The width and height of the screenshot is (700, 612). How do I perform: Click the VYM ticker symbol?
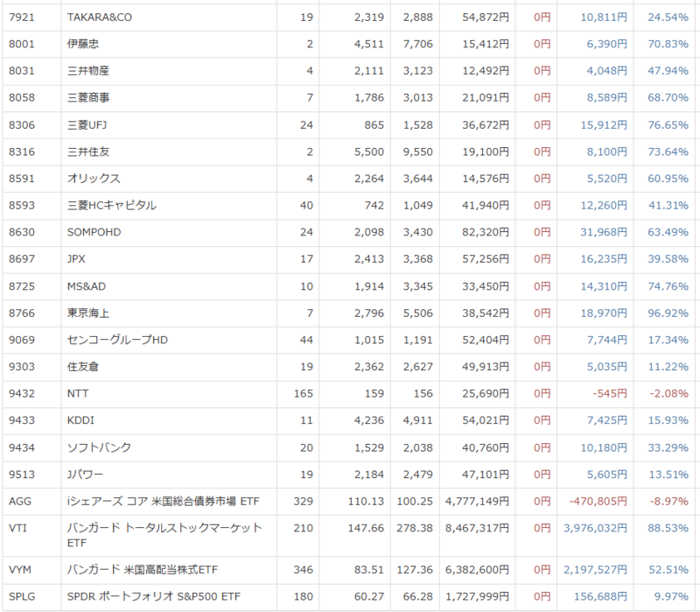tap(20, 570)
